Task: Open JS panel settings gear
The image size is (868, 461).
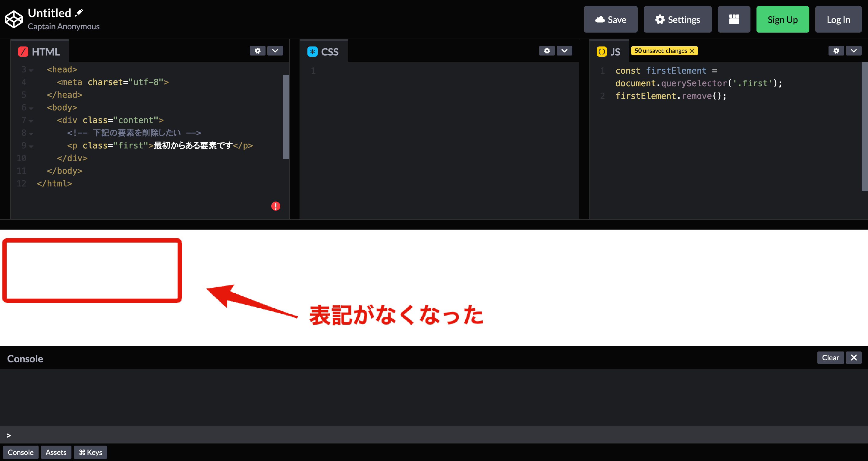Action: (836, 51)
